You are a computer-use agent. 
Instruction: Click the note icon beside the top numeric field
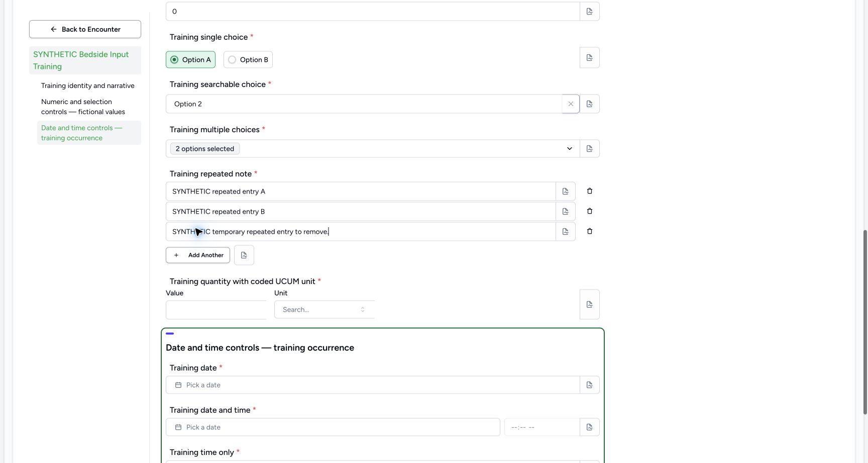pyautogui.click(x=589, y=11)
